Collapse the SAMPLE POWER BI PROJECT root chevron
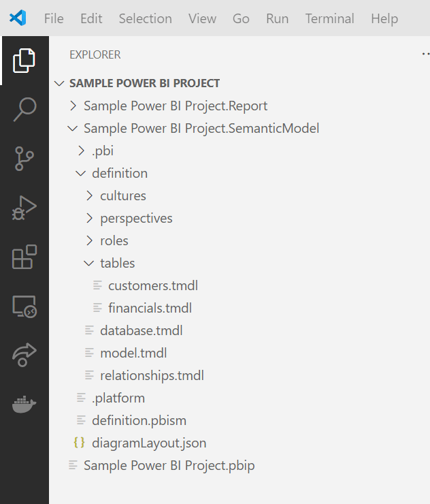Screen dimensions: 430x504 (59, 84)
